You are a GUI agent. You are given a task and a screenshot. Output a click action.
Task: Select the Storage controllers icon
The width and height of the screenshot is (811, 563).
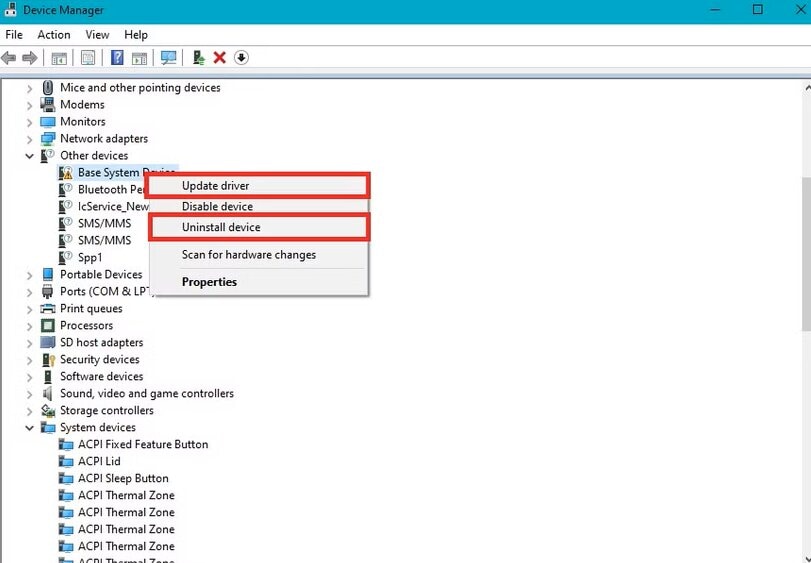tap(48, 410)
